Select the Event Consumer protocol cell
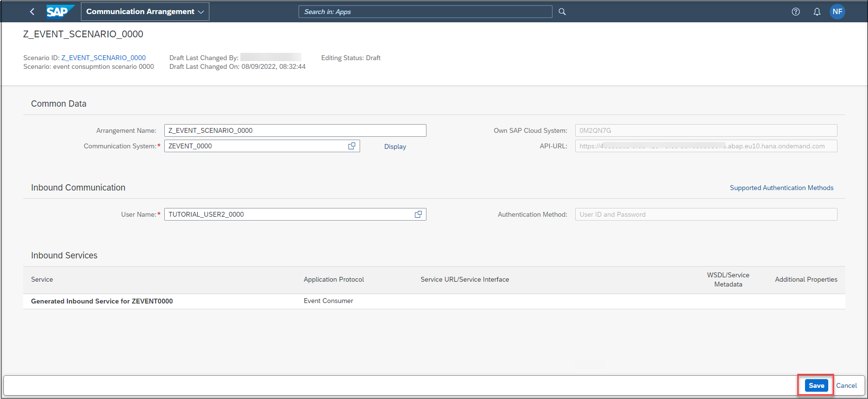Screen dimensions: 868x399 (329, 301)
